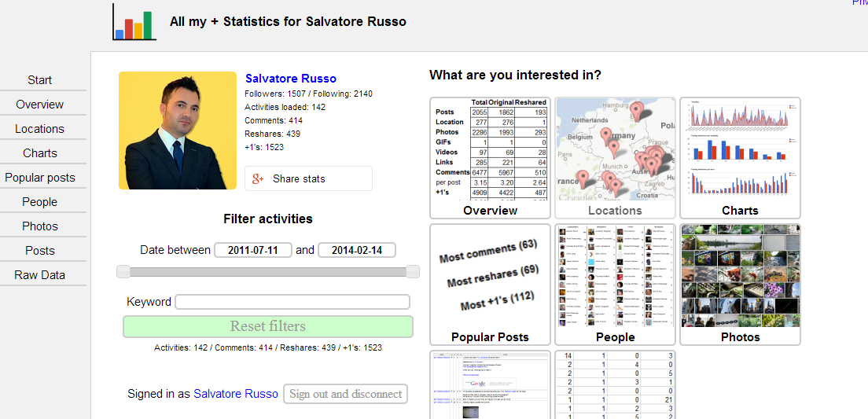Click the Most comments (63) text

[x=488, y=251]
